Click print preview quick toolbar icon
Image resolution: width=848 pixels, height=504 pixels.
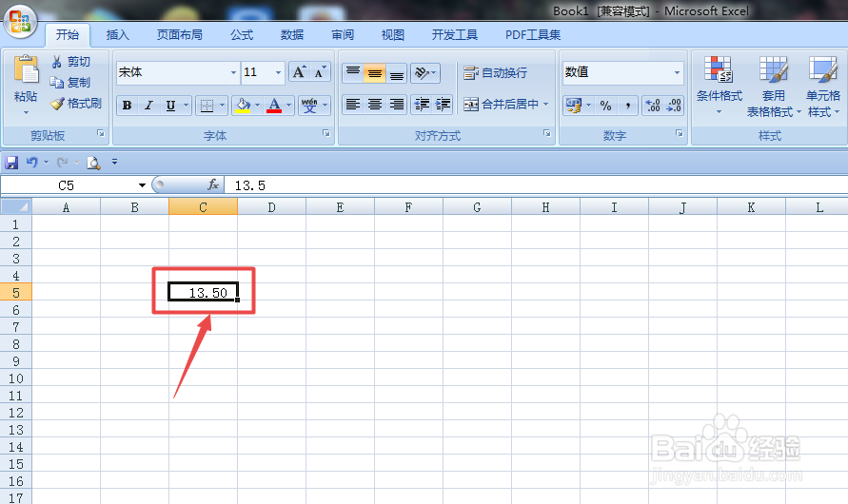click(93, 162)
